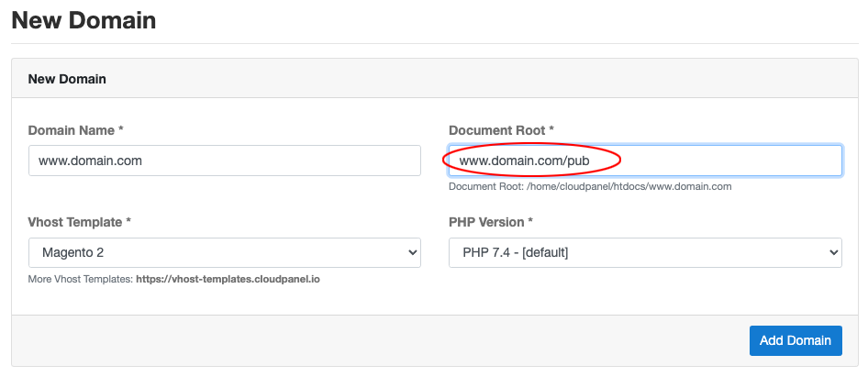Place cursor after www.domain.com in Domain Name

click(x=143, y=161)
